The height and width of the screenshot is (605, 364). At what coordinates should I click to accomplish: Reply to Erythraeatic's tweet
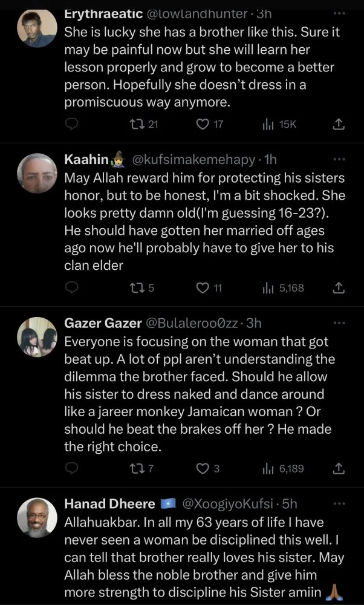72,124
